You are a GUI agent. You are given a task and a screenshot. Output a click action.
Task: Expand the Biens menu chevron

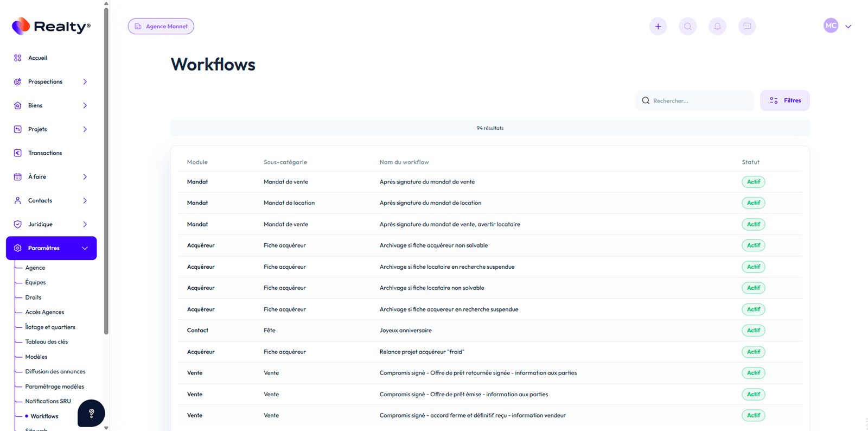click(x=85, y=106)
